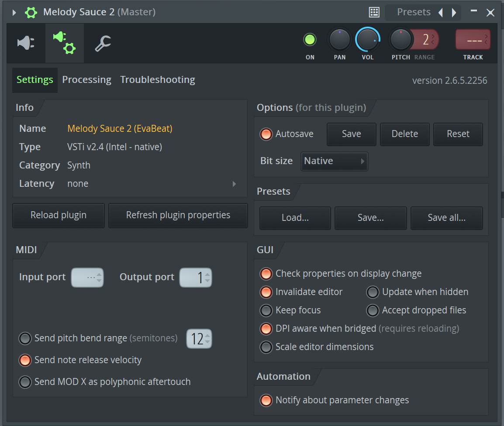Open the wrench detailed settings icon
This screenshot has height=426, width=504.
pos(103,43)
